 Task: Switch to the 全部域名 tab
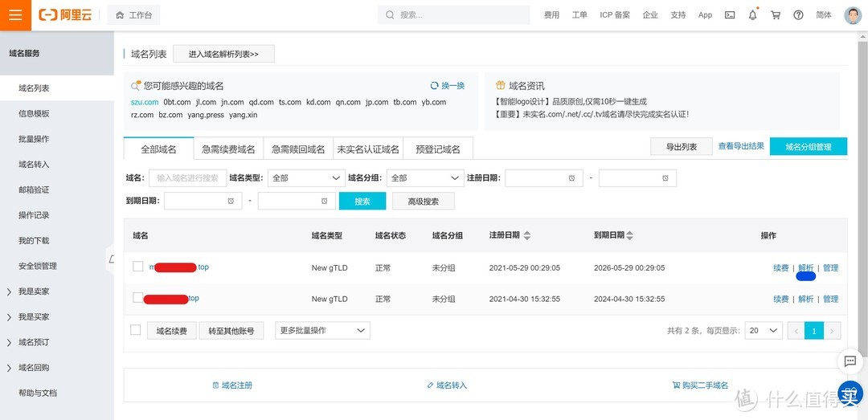158,149
